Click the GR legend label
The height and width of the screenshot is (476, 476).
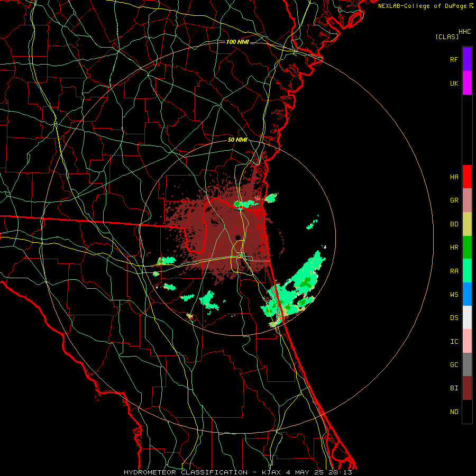[x=454, y=200]
